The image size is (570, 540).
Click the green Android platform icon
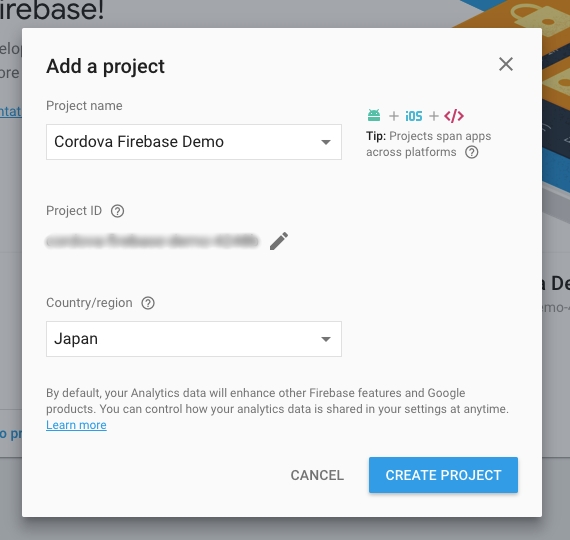pos(374,116)
